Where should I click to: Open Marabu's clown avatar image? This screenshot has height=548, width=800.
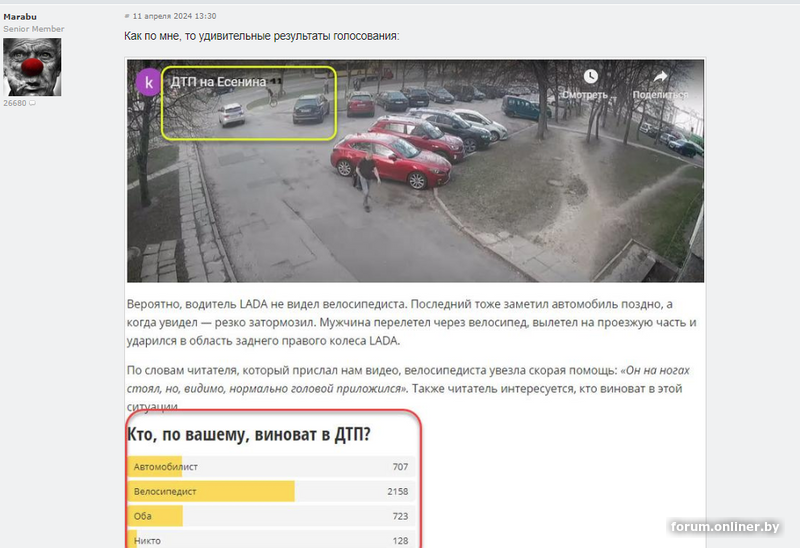pyautogui.click(x=32, y=67)
